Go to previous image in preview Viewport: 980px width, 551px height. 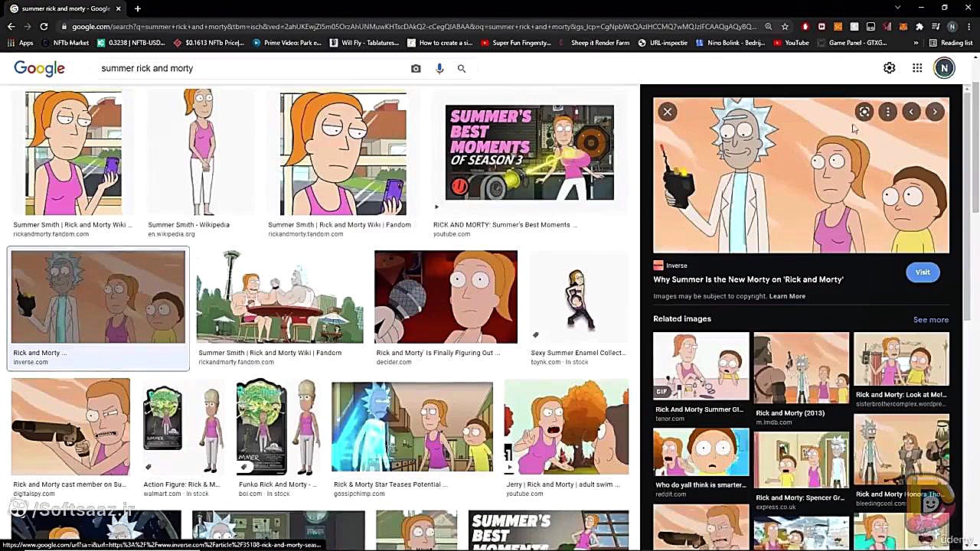[911, 112]
